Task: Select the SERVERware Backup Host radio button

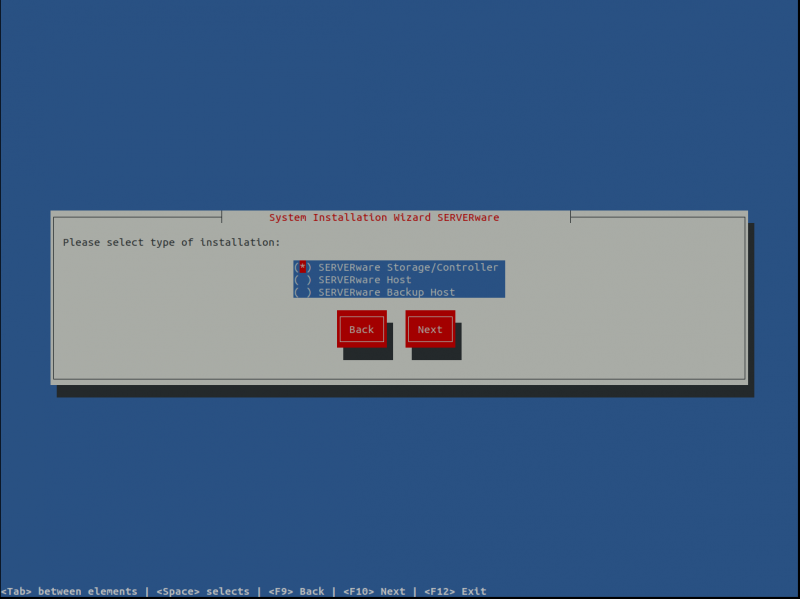Action: (303, 292)
